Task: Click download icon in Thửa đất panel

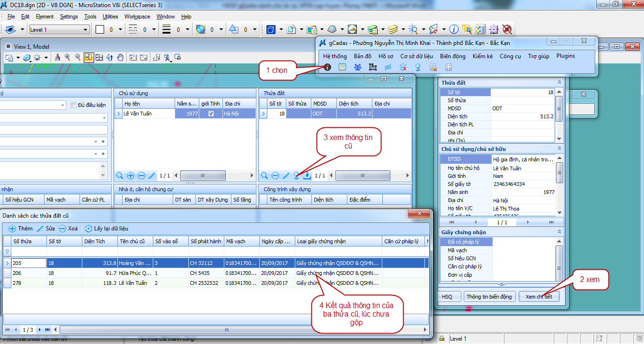Action: (307, 176)
